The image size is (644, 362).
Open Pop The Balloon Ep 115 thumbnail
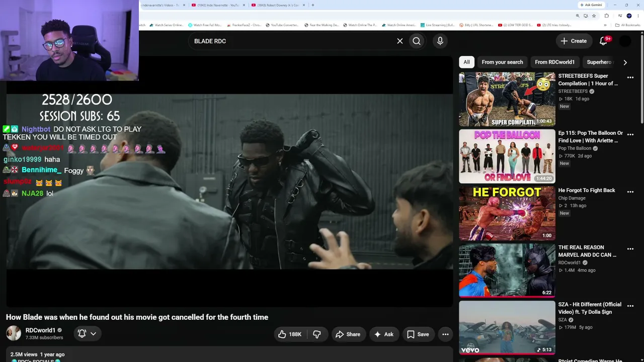coord(507,156)
